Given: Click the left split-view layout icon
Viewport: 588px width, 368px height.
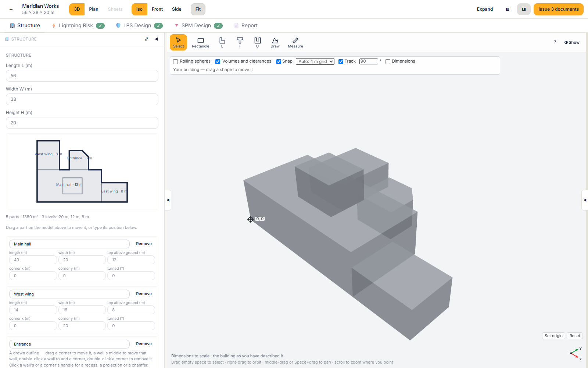Looking at the screenshot, I should click(x=508, y=9).
